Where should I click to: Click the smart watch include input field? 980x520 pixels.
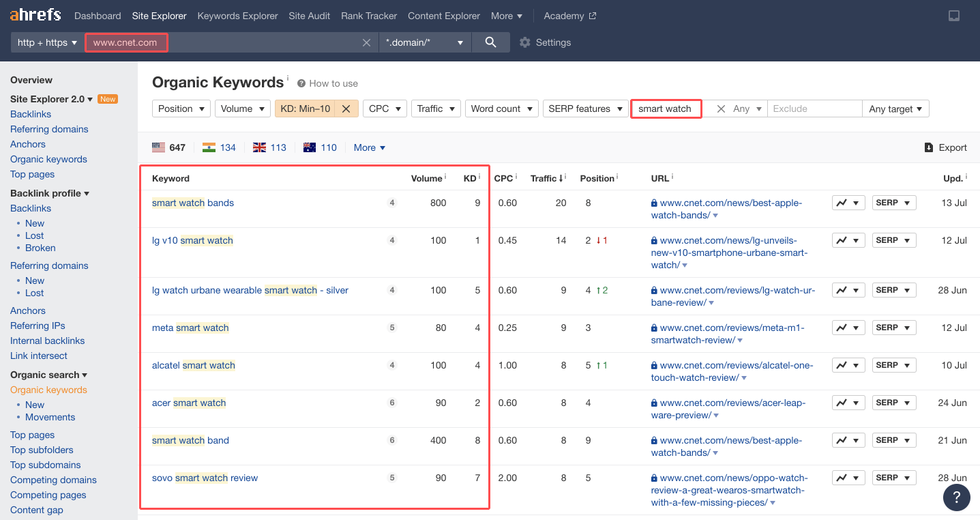[x=666, y=109]
